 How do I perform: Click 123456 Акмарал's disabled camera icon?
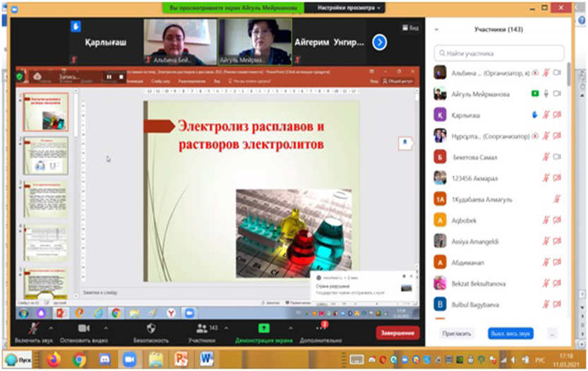tap(557, 178)
